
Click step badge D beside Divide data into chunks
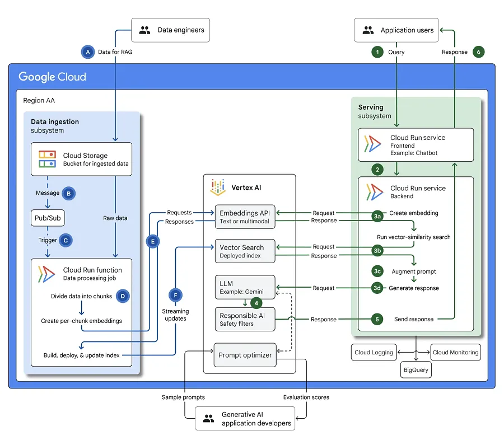tap(123, 296)
